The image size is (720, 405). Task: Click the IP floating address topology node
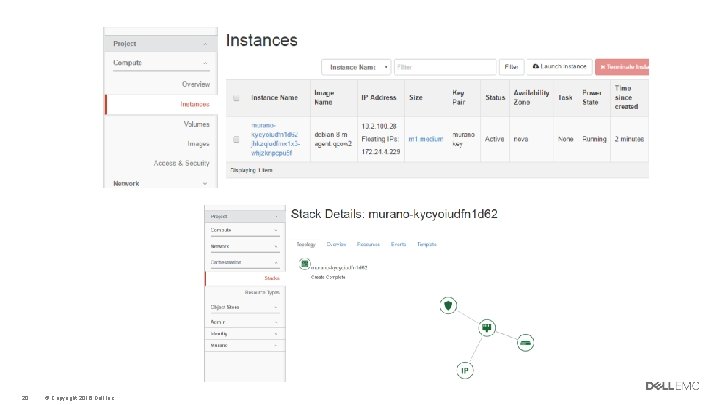coord(465,370)
